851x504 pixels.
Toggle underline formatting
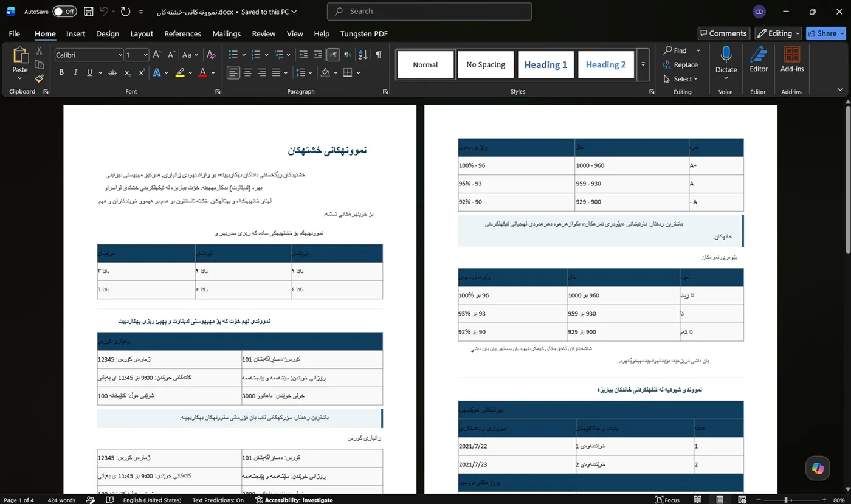pos(90,72)
